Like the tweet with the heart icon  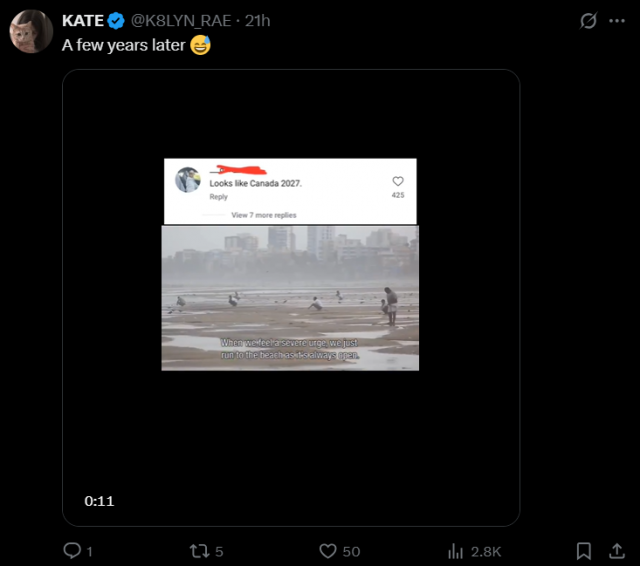328,551
